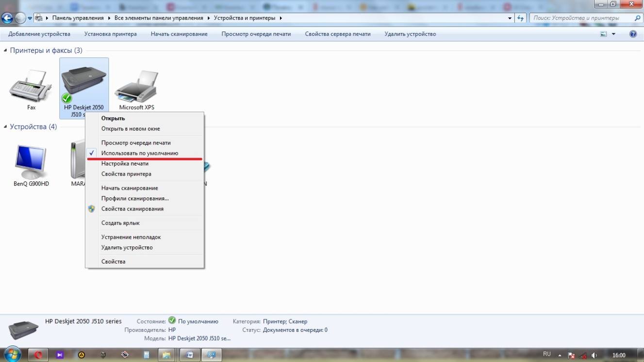This screenshot has width=644, height=362.
Task: Click the yellow round taskbar icon
Action: 82,355
